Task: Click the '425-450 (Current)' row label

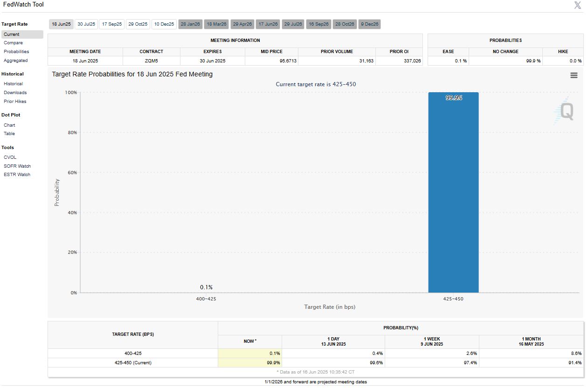Action: [x=133, y=363]
